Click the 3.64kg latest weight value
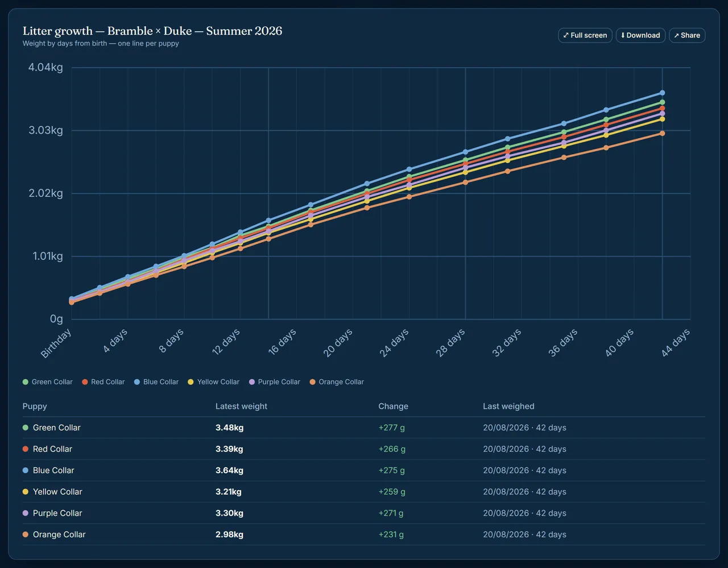The width and height of the screenshot is (728, 568). pos(230,470)
